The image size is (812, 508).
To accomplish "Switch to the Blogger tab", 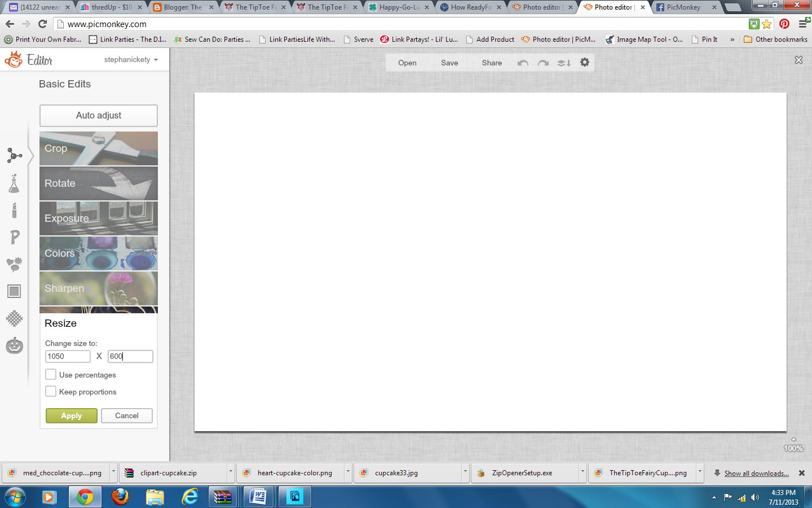I will tap(183, 7).
